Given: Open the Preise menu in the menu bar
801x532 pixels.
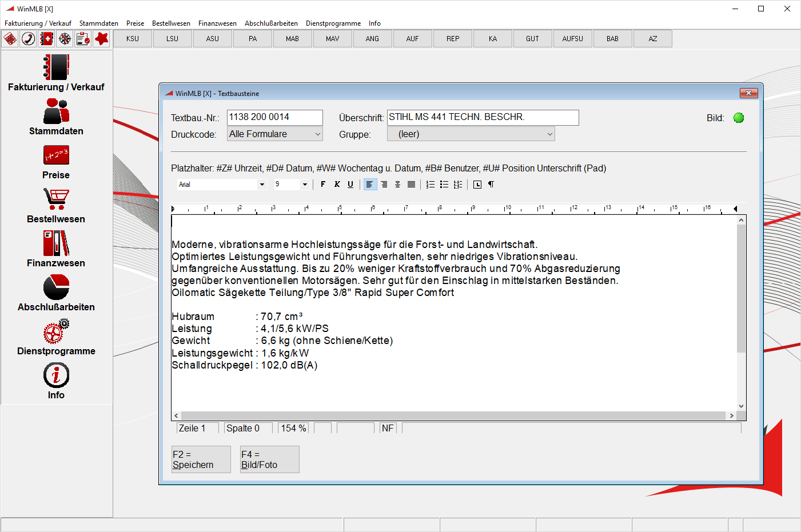Looking at the screenshot, I should 135,23.
